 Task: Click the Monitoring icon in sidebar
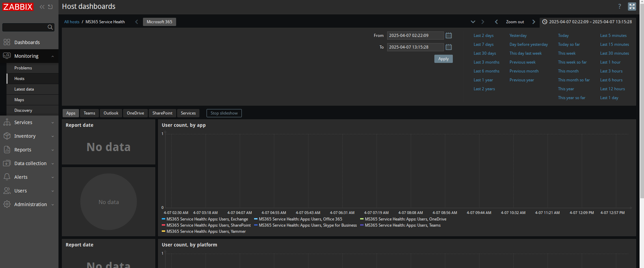click(x=7, y=56)
